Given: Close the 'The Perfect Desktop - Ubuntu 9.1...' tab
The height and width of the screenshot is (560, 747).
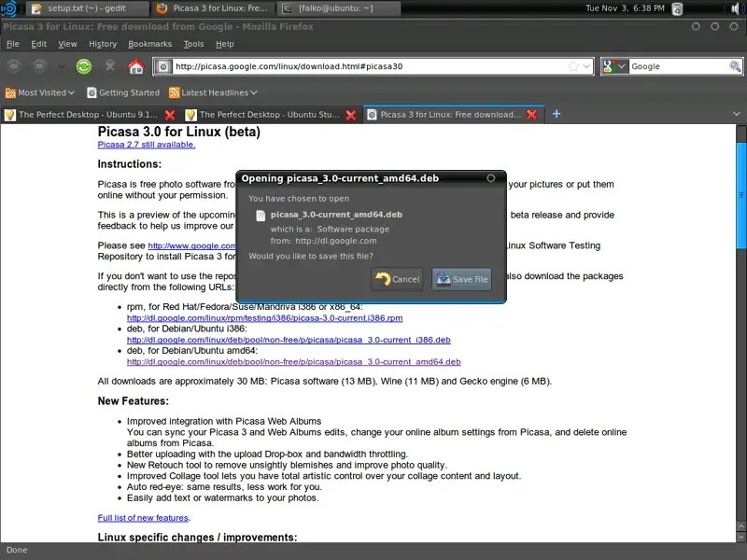Looking at the screenshot, I should pyautogui.click(x=170, y=115).
